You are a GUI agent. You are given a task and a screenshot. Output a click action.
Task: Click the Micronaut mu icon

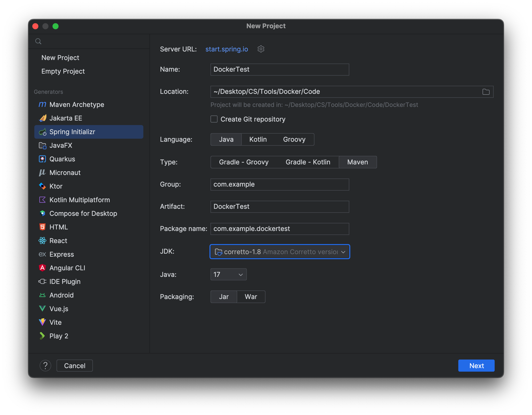pos(42,173)
